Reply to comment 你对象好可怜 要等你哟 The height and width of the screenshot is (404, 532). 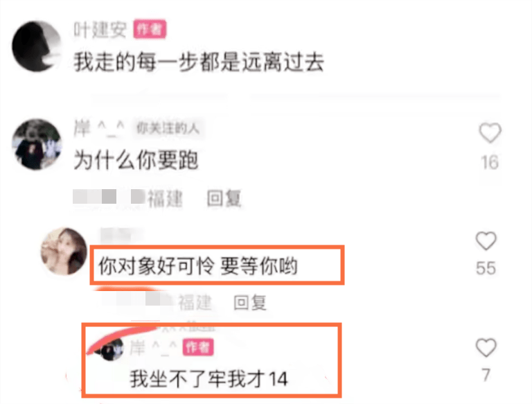click(x=250, y=303)
